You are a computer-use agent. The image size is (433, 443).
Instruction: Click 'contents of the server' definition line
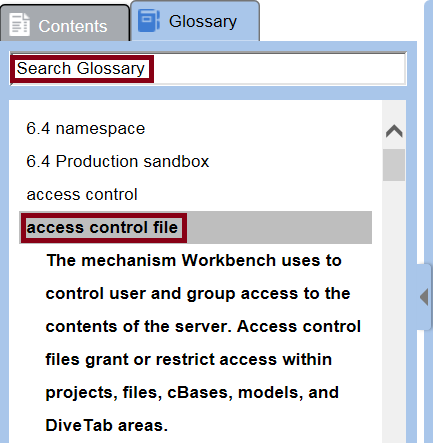138,326
